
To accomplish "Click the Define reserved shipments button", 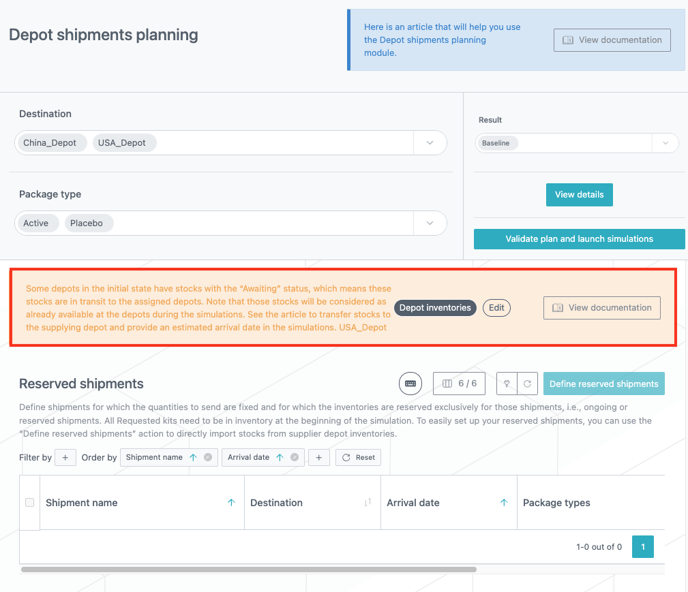I will click(x=604, y=384).
